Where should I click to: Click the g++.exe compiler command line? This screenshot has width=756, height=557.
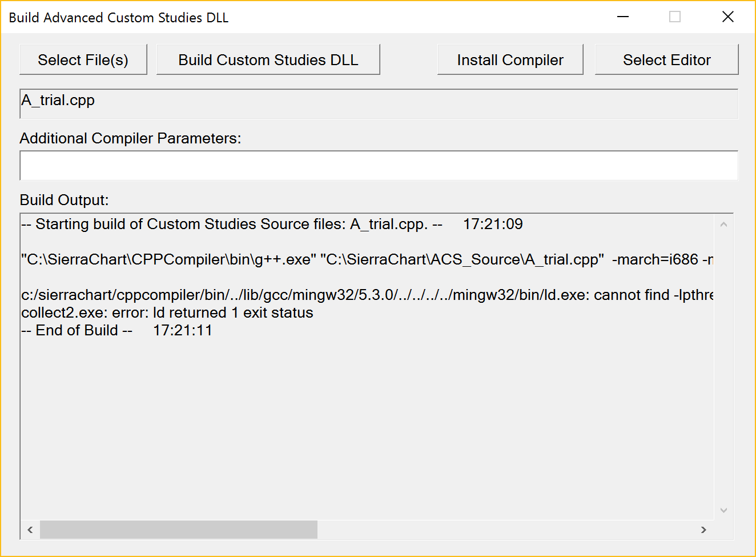tap(365, 259)
